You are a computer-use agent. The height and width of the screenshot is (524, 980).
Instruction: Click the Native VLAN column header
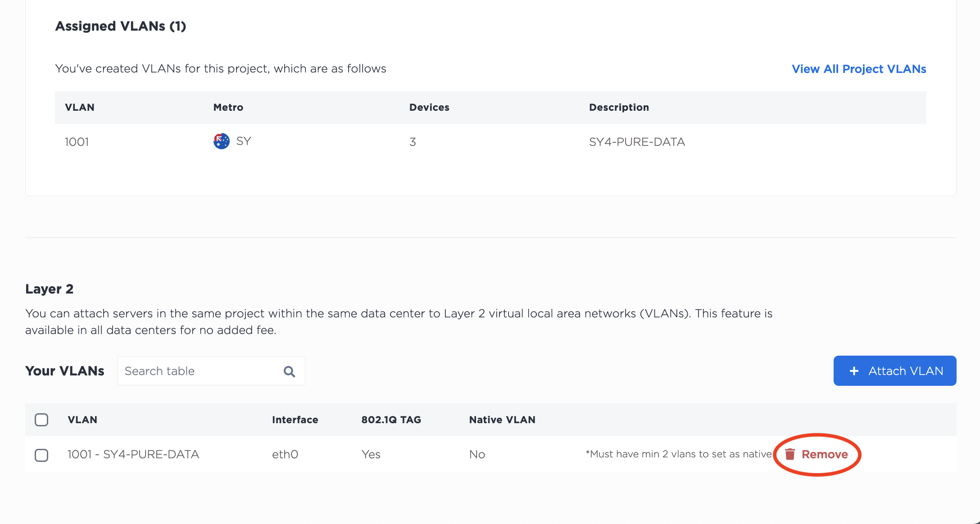click(x=502, y=420)
